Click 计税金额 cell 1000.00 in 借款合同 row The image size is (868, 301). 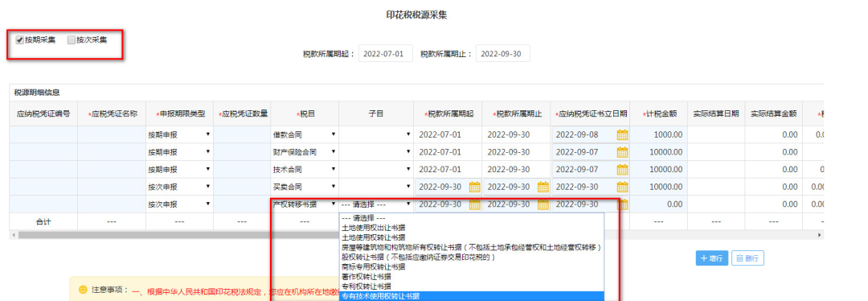point(658,134)
